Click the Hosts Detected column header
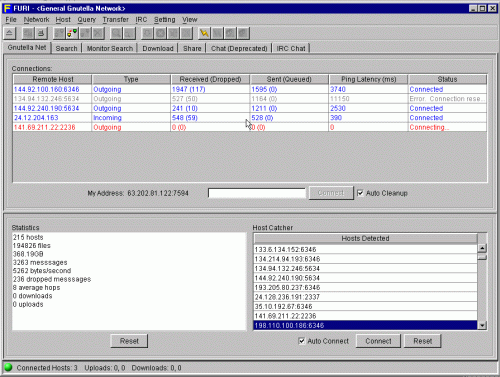This screenshot has width=500, height=377. [365, 239]
